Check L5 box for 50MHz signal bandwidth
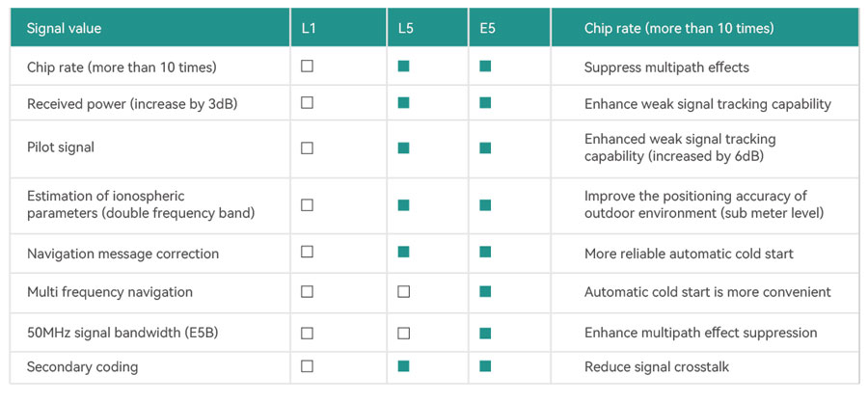 [x=403, y=333]
